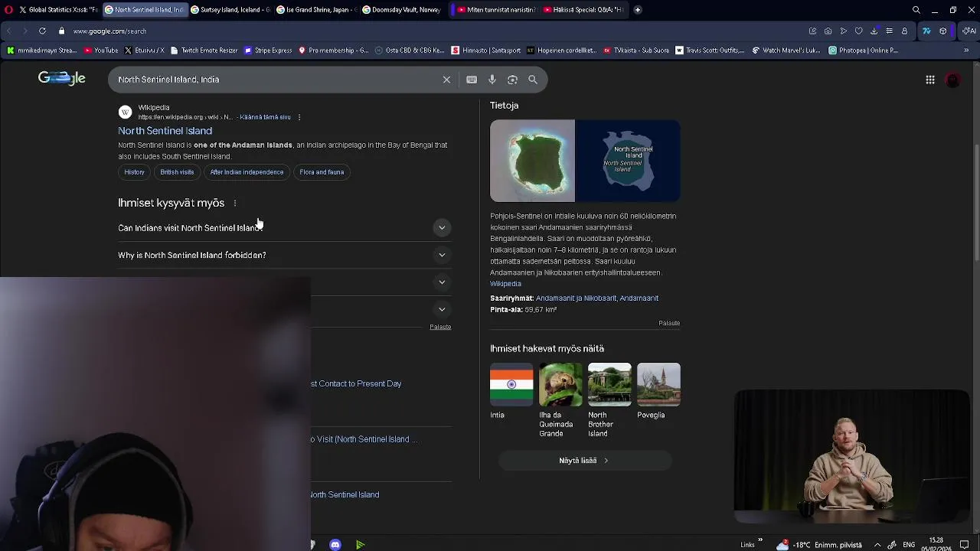980x551 pixels.
Task: Show more bookmarks via overflow chevron
Action: point(966,51)
